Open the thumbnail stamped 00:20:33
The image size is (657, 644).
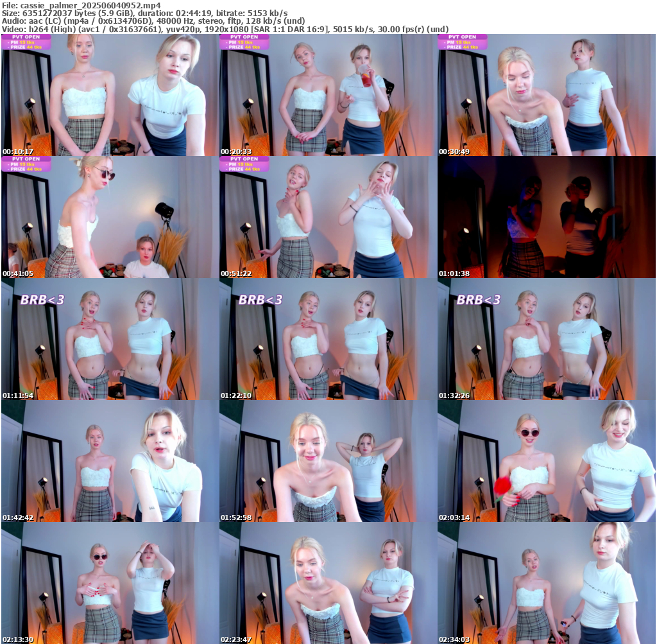[x=328, y=95]
